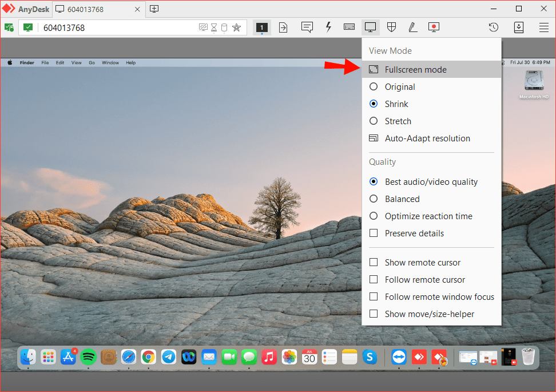Image resolution: width=556 pixels, height=392 pixels.
Task: Choose the Balanced quality option
Action: [374, 199]
